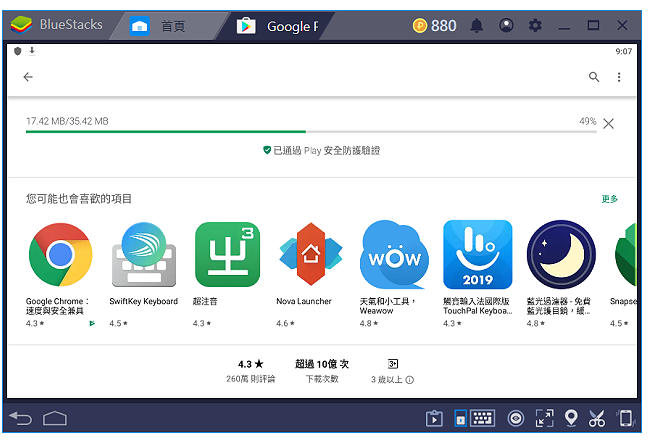The height and width of the screenshot is (445, 656).
Task: Click the 3+ age rating icon
Action: 393,364
